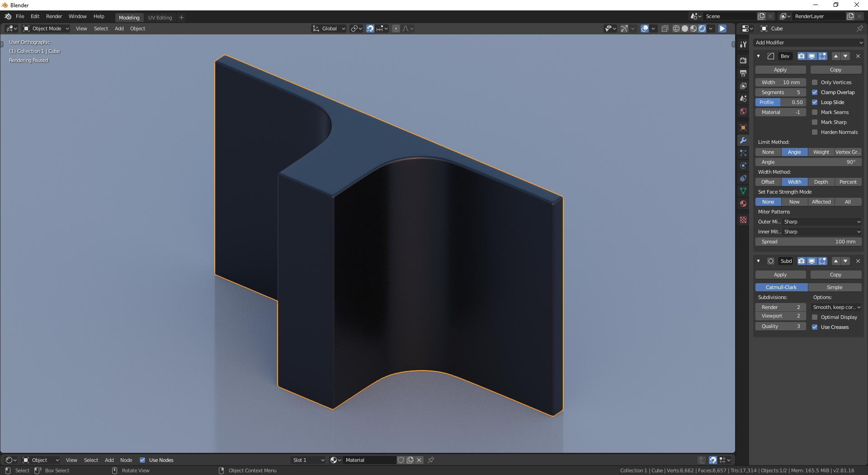Open the World properties tab

click(743, 111)
